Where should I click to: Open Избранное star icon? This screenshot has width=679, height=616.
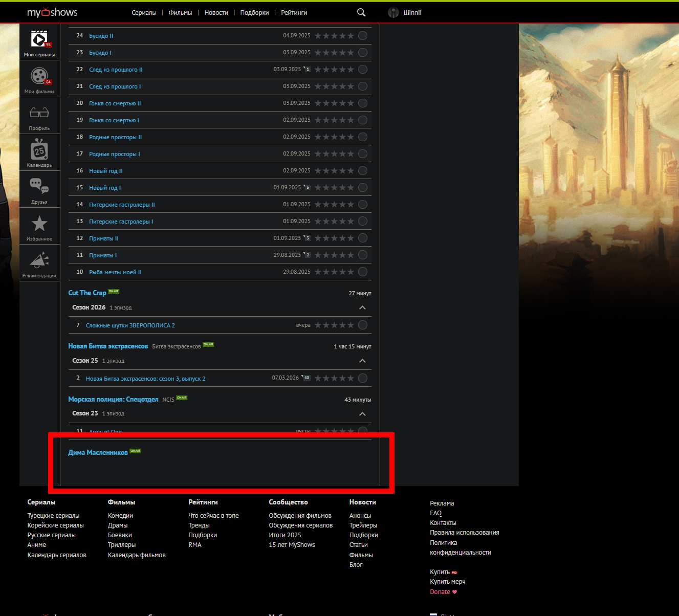pyautogui.click(x=39, y=224)
